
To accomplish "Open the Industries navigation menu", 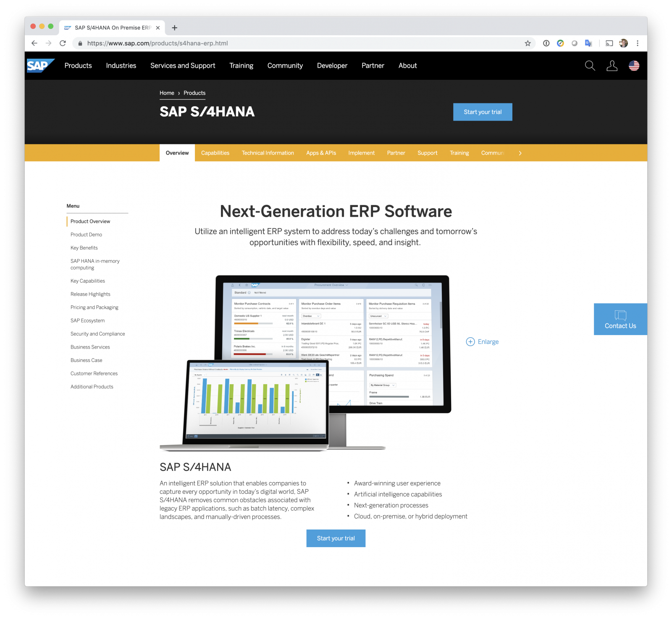I will [x=121, y=66].
